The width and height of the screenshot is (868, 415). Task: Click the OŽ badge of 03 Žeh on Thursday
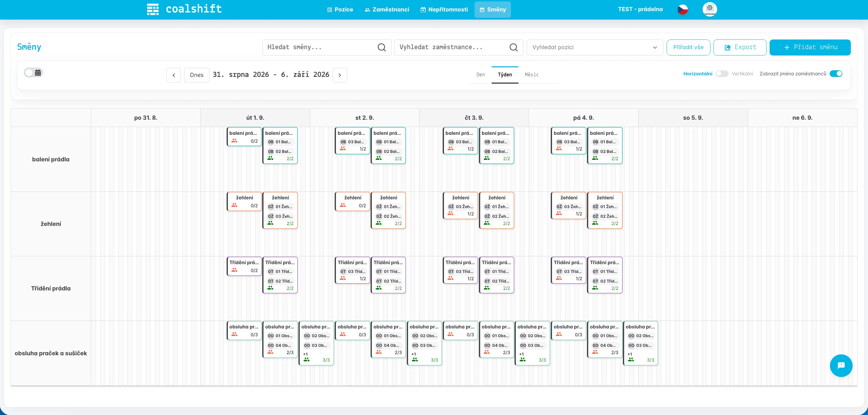pyautogui.click(x=451, y=207)
